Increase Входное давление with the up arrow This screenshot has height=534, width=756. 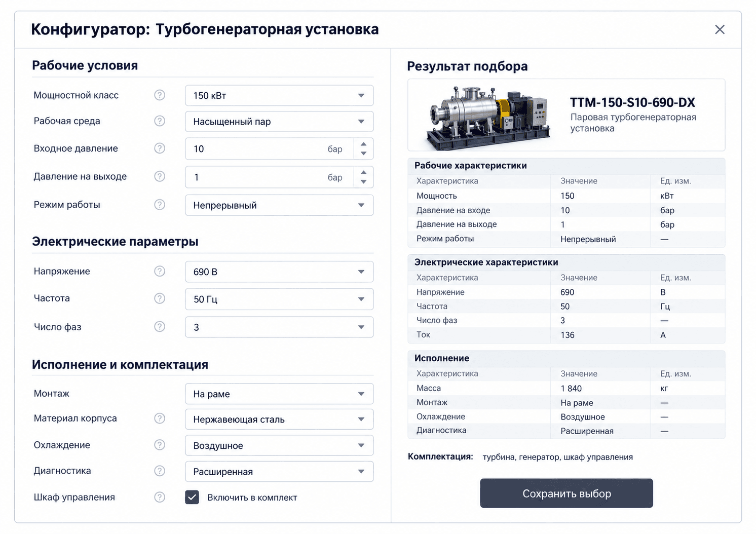click(363, 144)
